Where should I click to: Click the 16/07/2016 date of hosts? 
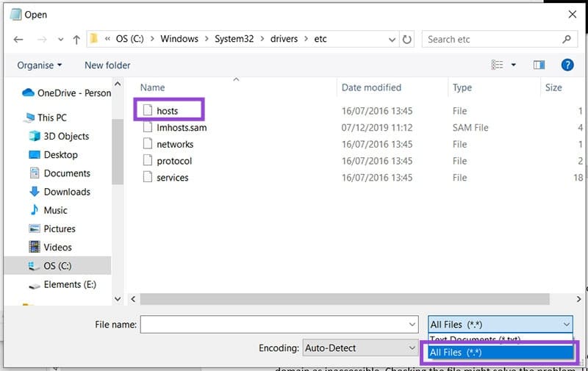[376, 111]
